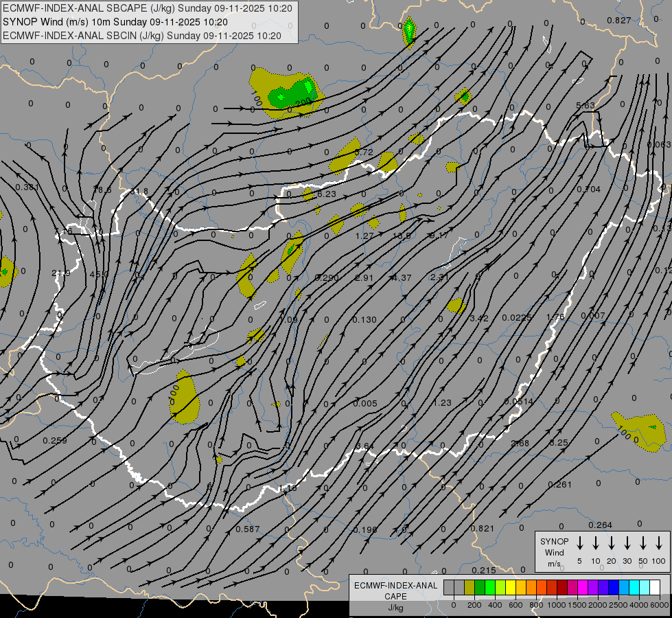Click the map value 5.72

pyautogui.click(x=364, y=152)
